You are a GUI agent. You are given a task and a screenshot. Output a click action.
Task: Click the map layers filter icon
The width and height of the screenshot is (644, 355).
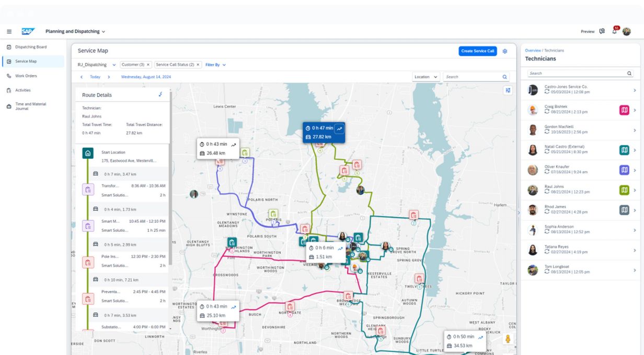508,90
